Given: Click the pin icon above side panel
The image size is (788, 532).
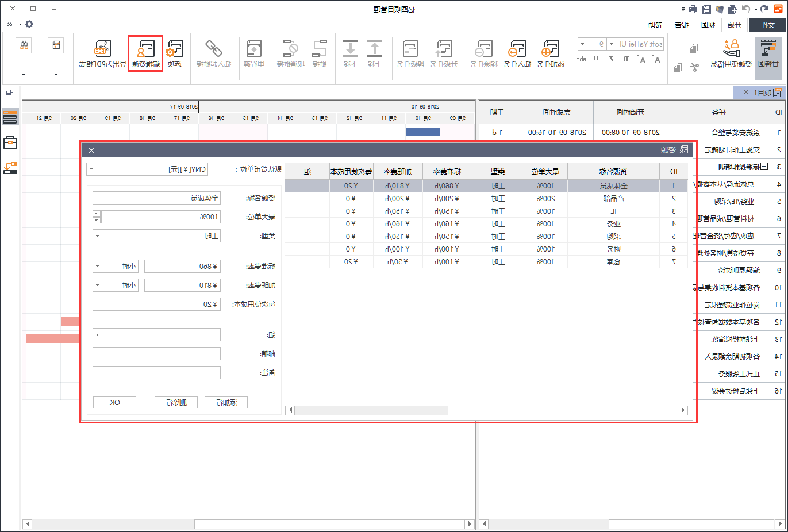Looking at the screenshot, I should coord(9,92).
